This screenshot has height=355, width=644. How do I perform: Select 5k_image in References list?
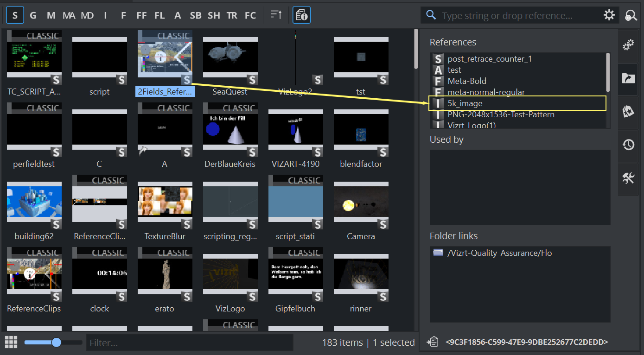465,103
